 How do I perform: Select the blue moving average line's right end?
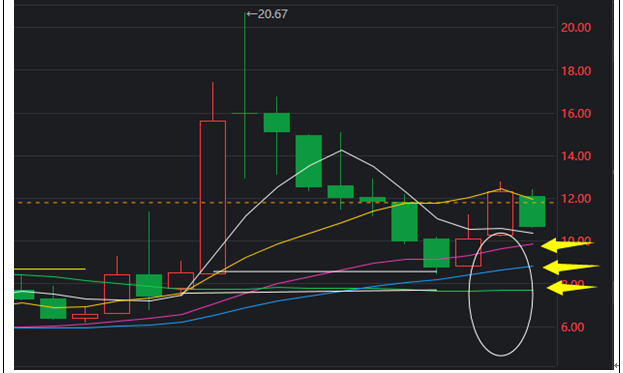click(531, 267)
